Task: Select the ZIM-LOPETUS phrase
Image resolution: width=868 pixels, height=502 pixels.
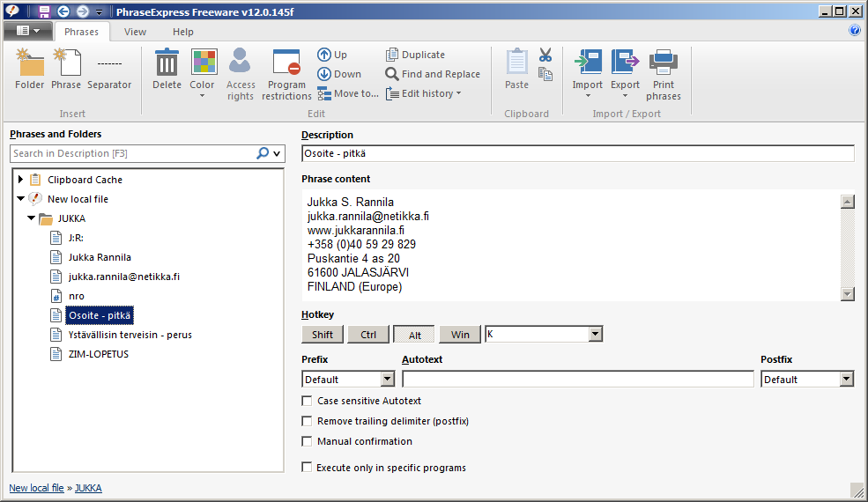Action: tap(99, 354)
